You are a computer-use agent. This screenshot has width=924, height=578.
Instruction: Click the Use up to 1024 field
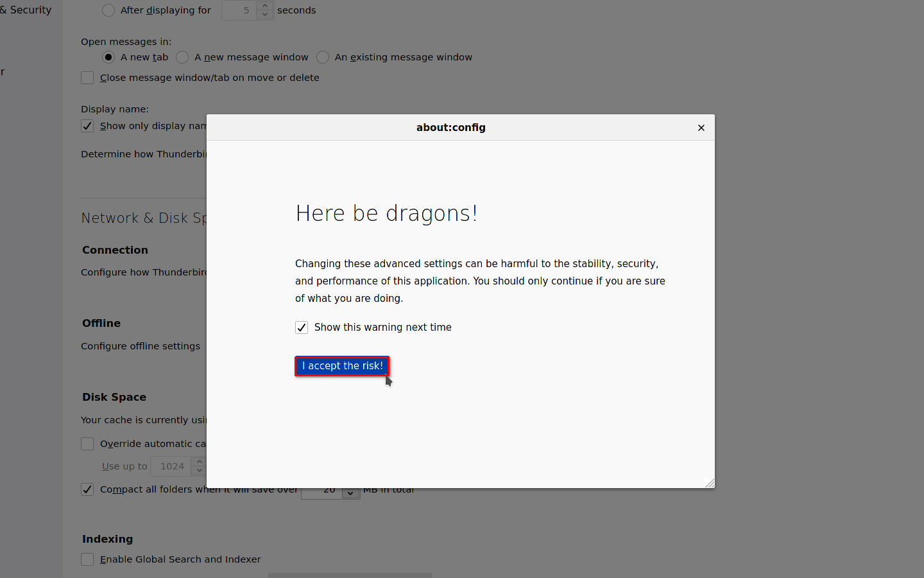[x=171, y=466]
